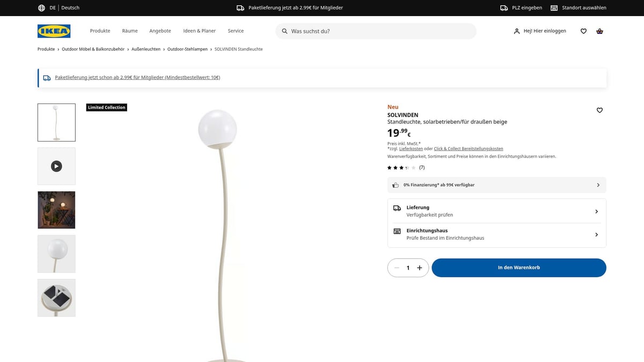Add SOLVINDEN to the cart

click(x=518, y=268)
